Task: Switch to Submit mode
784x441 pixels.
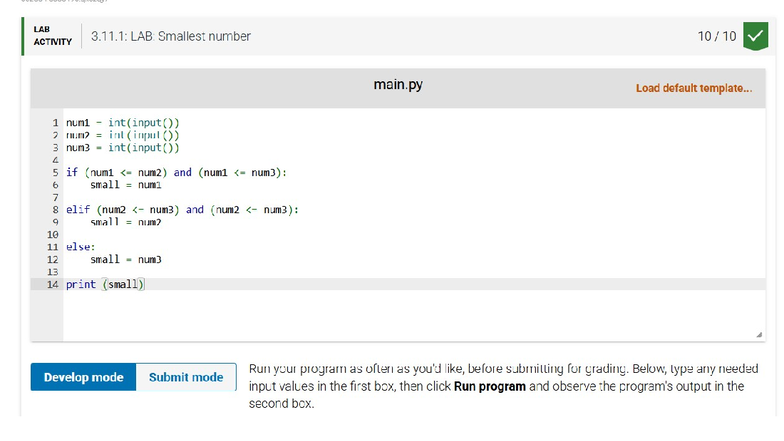Action: [x=186, y=377]
